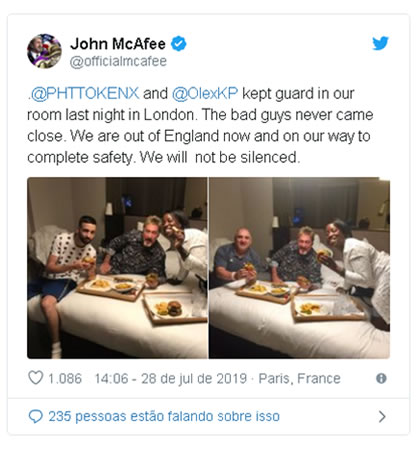Viewport: 420px width, 449px height.
Task: Click the @officialmcafee handle
Action: tap(118, 61)
